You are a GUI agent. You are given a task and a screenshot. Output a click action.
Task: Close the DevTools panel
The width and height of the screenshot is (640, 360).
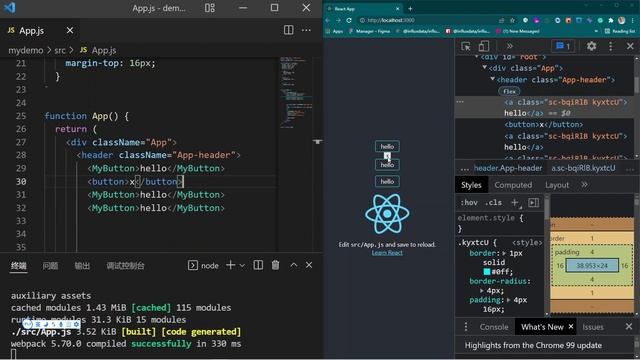(x=630, y=46)
